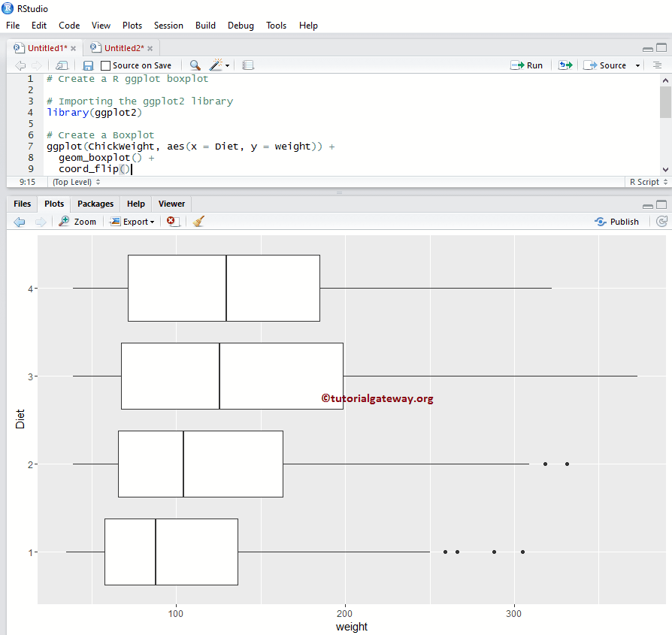This screenshot has width=672, height=635.
Task: Re-run the previous code region
Action: tap(565, 65)
